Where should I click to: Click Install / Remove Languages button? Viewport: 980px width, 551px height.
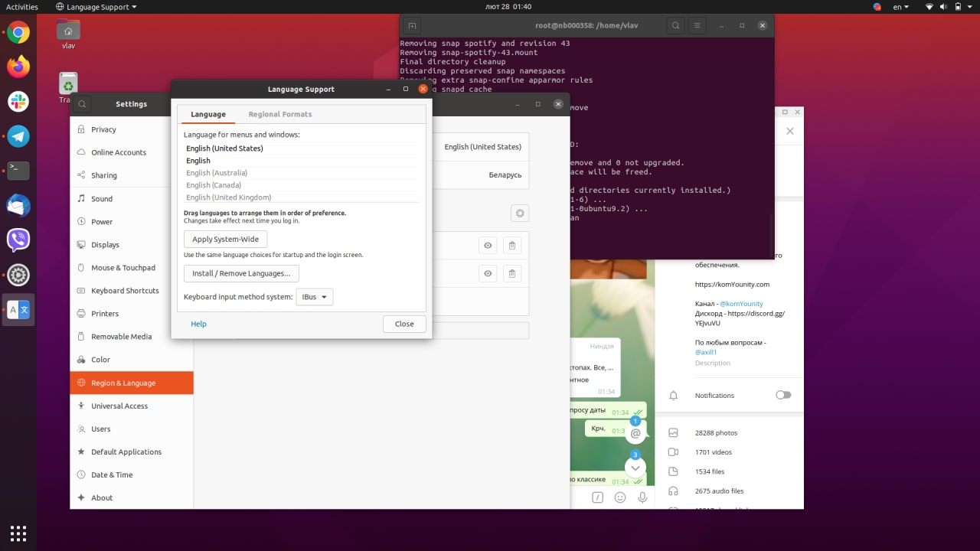[241, 273]
